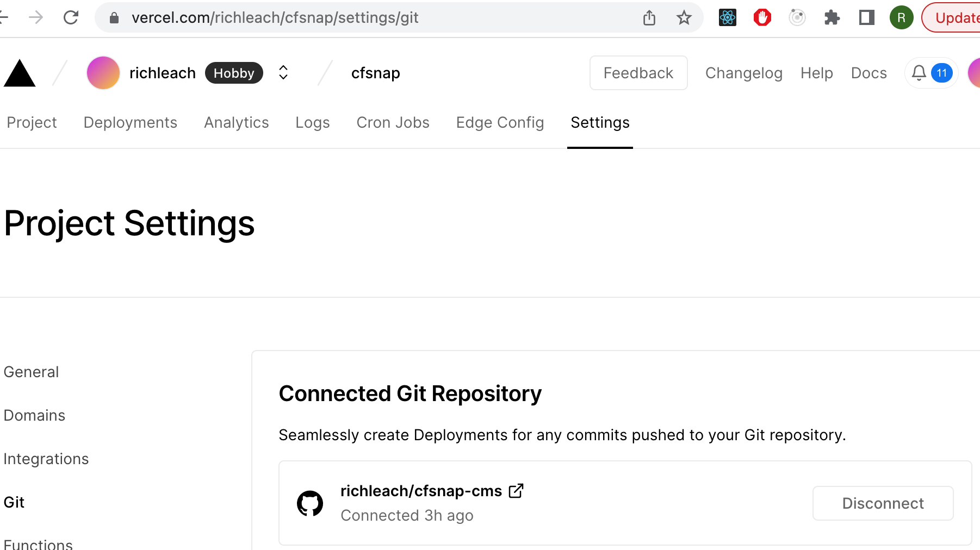This screenshot has width=980, height=550.
Task: Click the Feedback button
Action: click(x=638, y=73)
